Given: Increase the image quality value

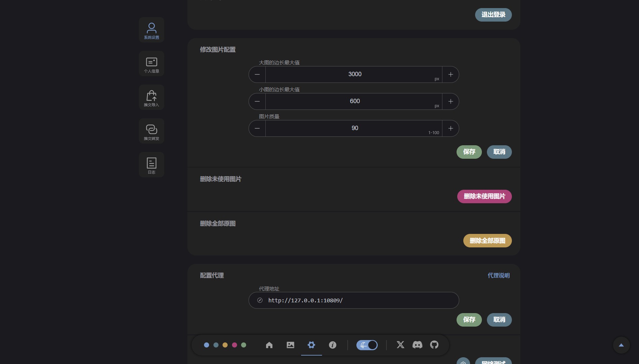Looking at the screenshot, I should coord(451,128).
